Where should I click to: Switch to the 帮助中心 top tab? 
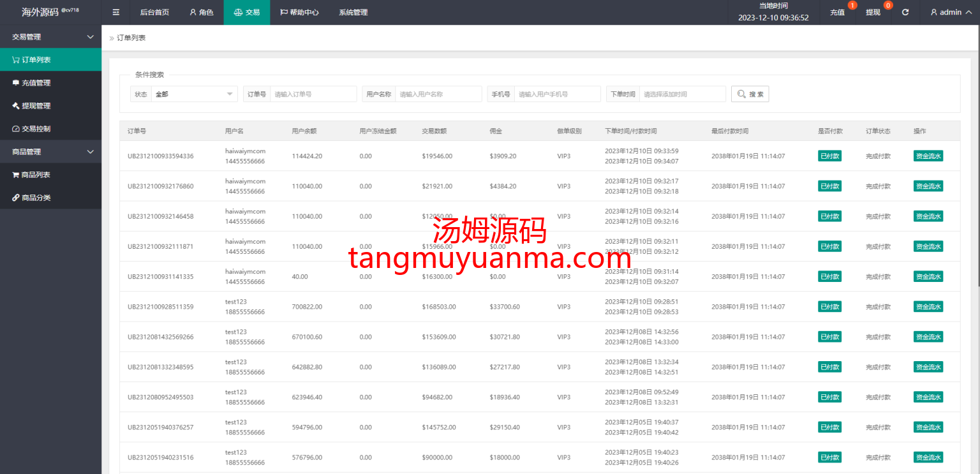click(x=299, y=12)
